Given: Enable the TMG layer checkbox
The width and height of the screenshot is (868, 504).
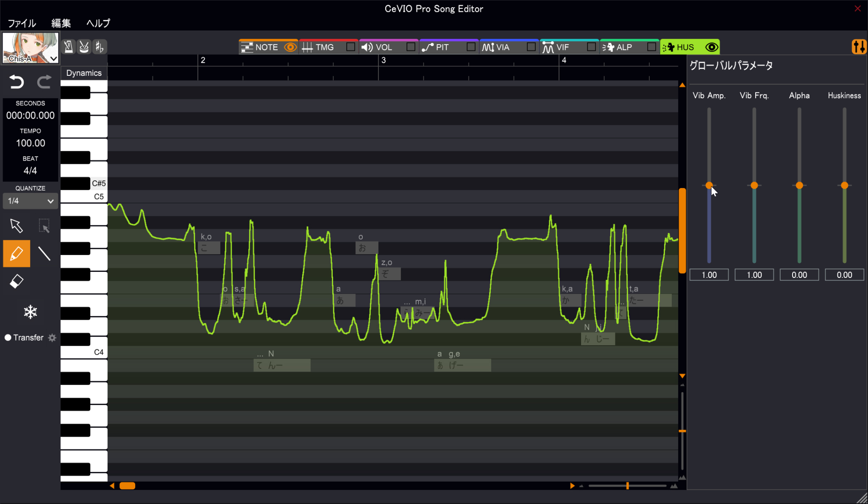Looking at the screenshot, I should click(x=351, y=47).
